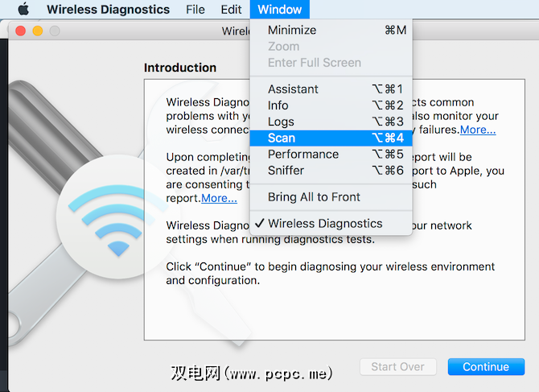Open the Wireless Diagnostics app menu
539x392 pixels.
[x=108, y=10]
